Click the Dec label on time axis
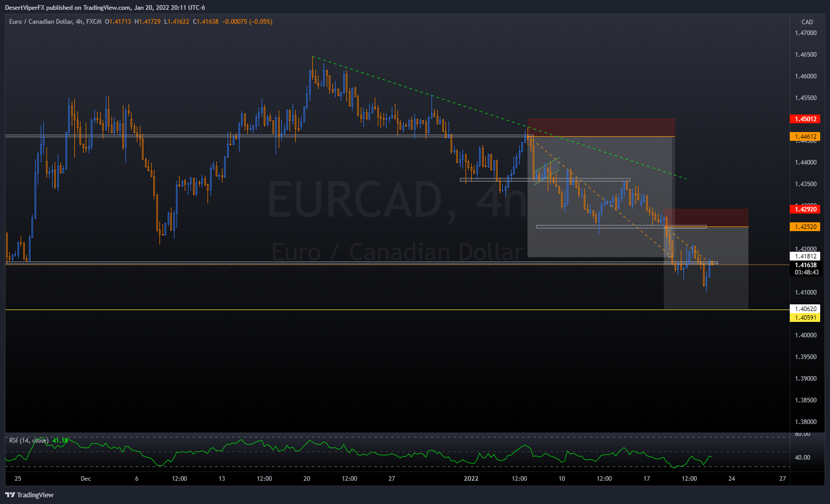 pyautogui.click(x=86, y=479)
